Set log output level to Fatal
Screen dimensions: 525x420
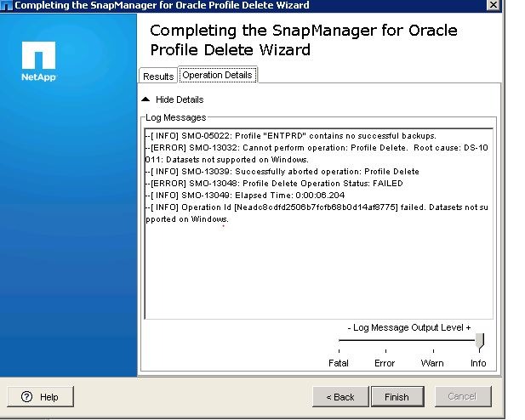[339, 363]
